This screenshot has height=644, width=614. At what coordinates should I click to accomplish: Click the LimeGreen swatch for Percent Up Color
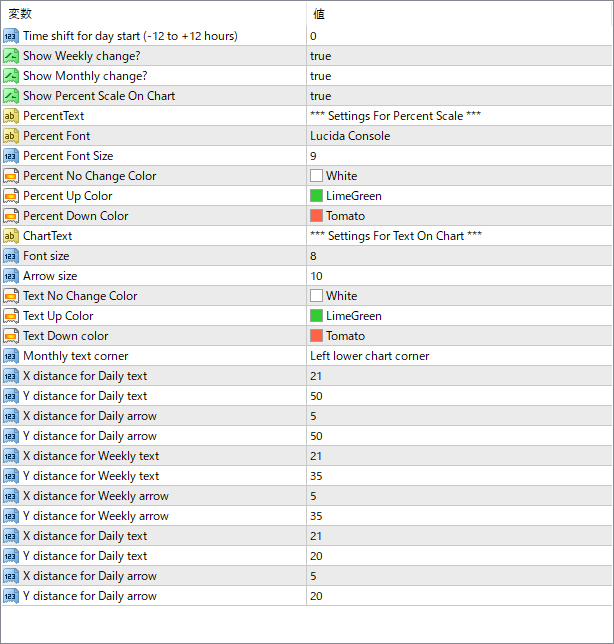point(316,196)
